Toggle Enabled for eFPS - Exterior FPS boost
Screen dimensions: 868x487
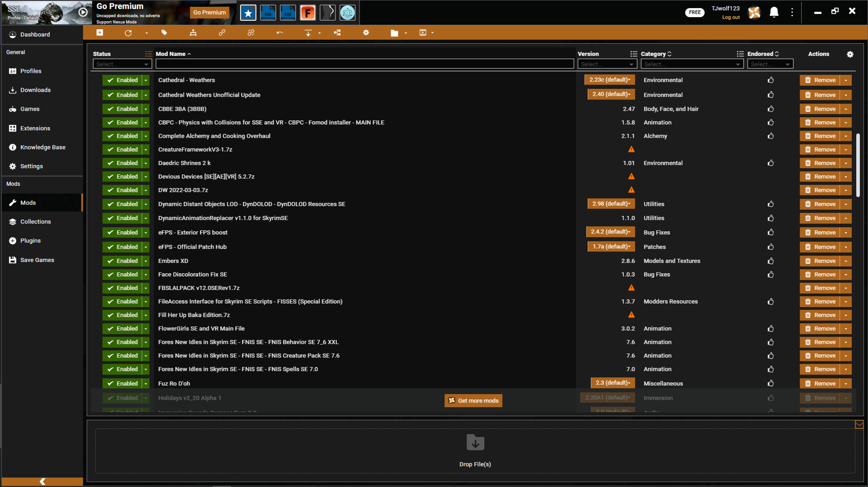coord(122,232)
